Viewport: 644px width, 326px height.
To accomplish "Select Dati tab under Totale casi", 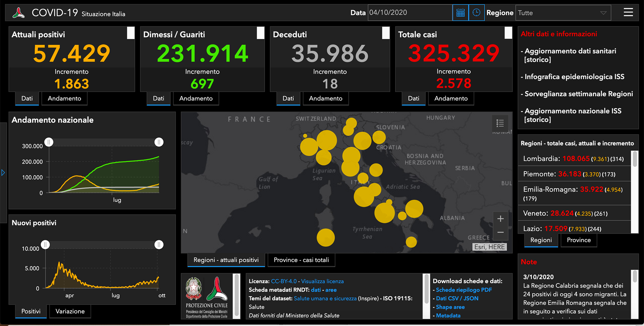I will 414,98.
